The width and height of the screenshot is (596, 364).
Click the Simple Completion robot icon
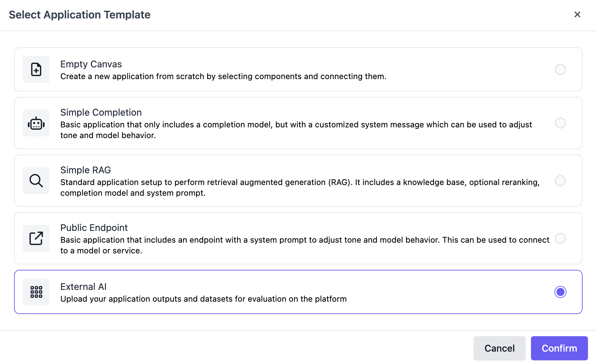[x=36, y=123]
